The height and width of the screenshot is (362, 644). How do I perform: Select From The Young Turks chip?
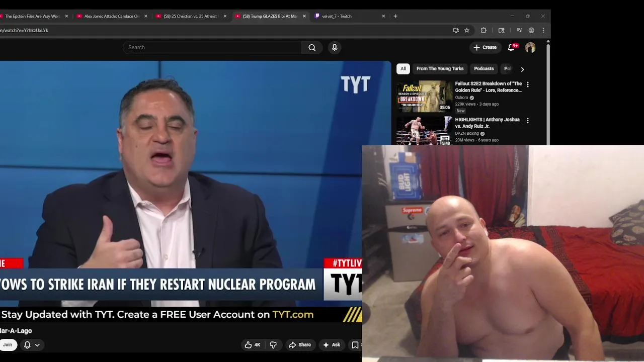tap(440, 69)
